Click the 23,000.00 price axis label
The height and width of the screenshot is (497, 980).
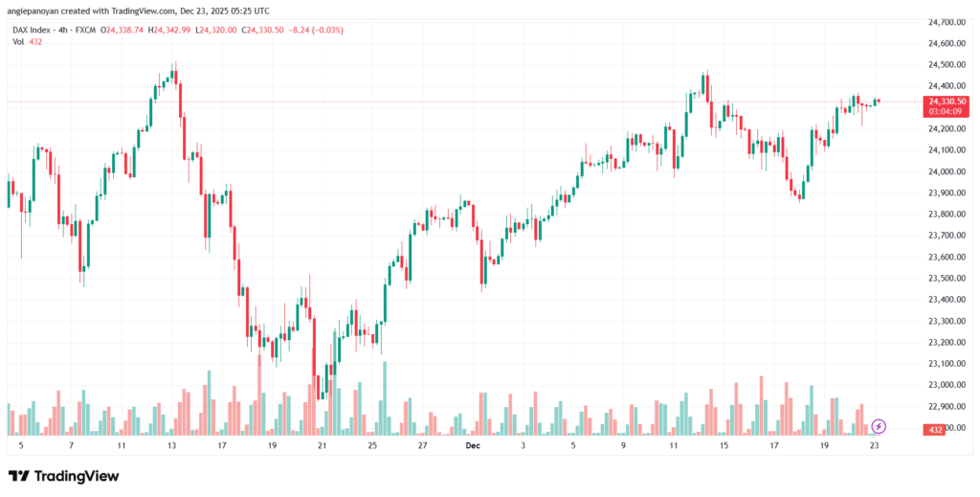tap(945, 385)
